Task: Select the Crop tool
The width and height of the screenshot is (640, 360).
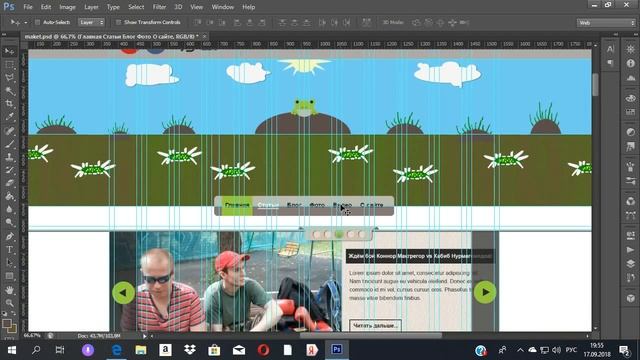Action: click(10, 104)
